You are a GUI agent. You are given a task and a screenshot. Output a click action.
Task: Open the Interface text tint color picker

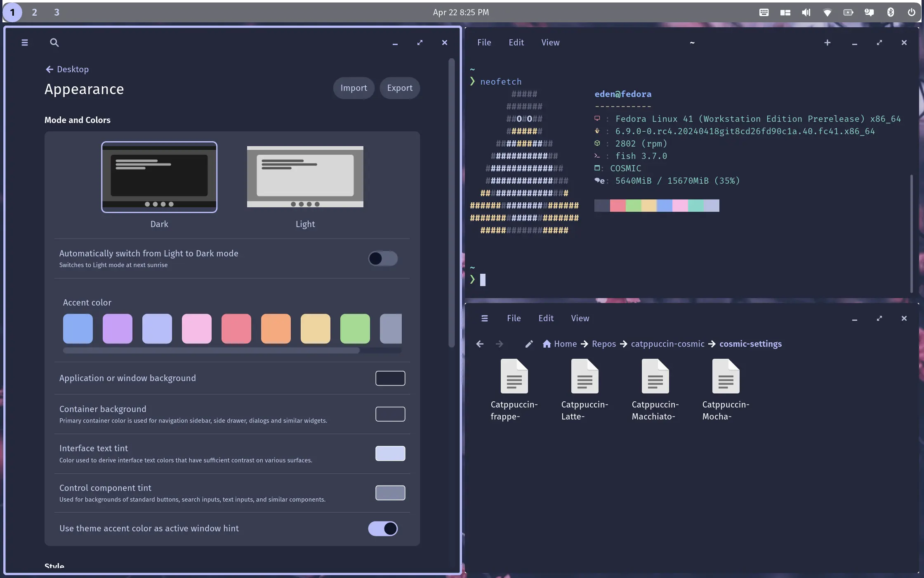click(390, 453)
